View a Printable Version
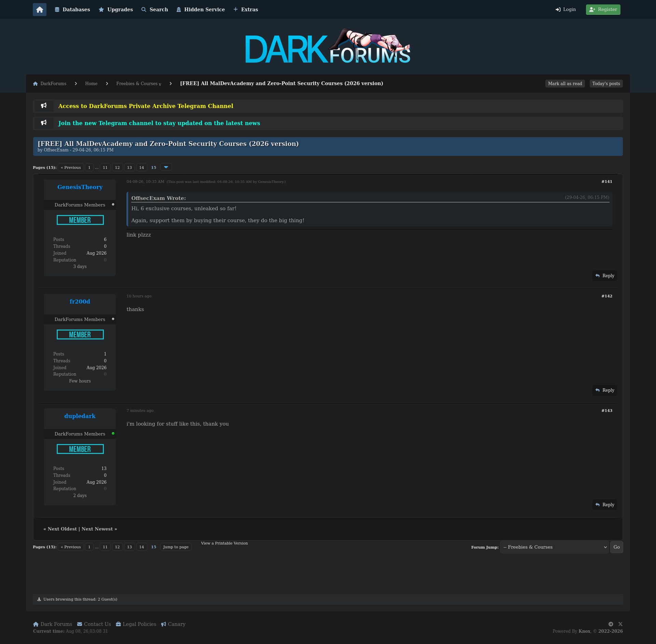 (224, 543)
